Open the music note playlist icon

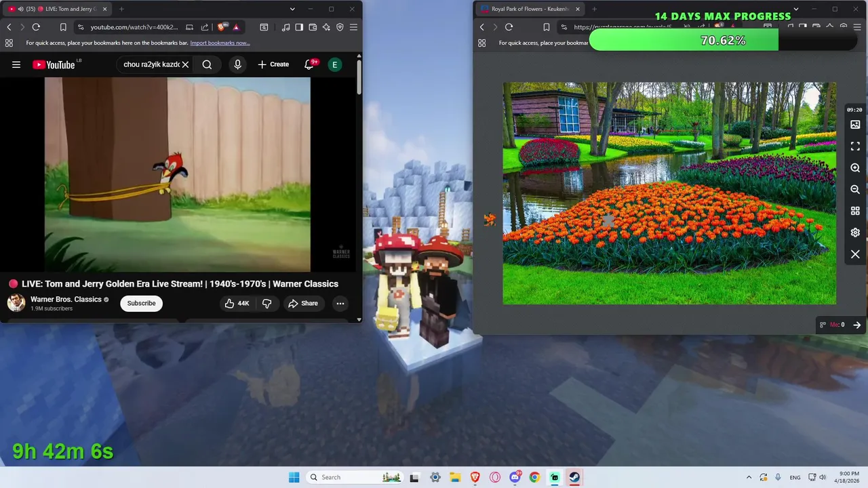pyautogui.click(x=285, y=27)
